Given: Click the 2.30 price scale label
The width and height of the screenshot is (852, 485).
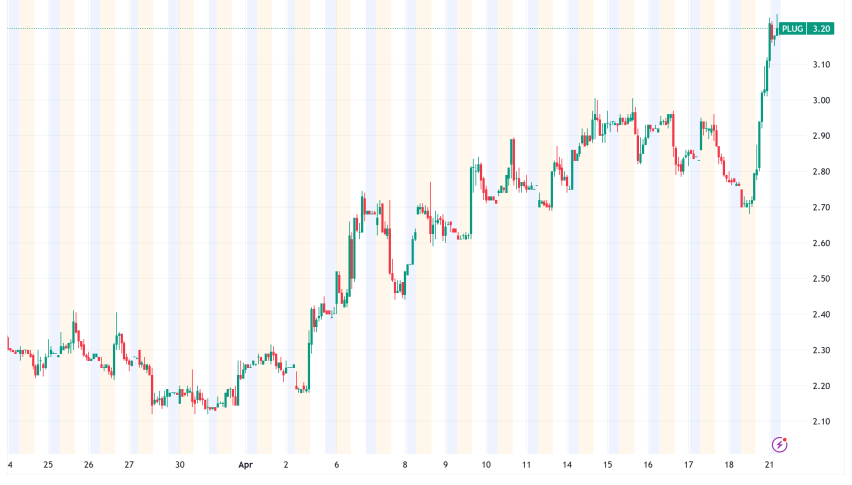Looking at the screenshot, I should click(822, 350).
